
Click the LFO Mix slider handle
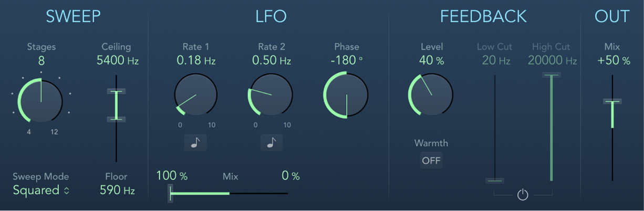(169, 193)
